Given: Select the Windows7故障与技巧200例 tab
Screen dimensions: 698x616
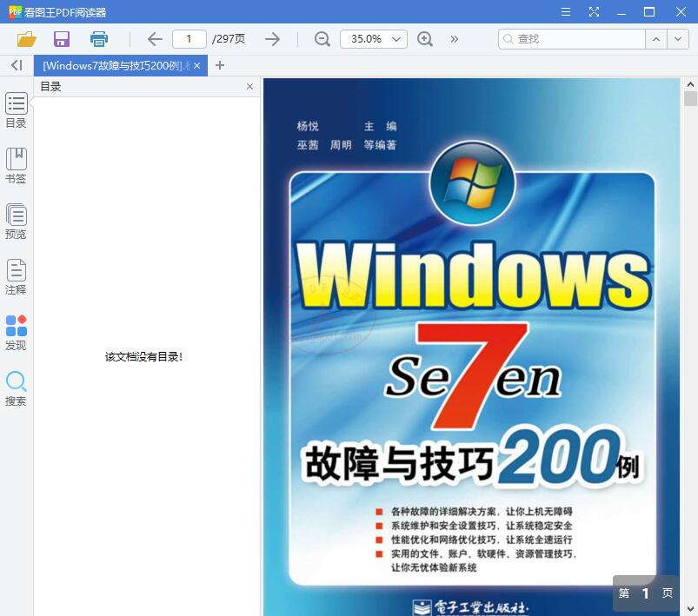Looking at the screenshot, I should (x=116, y=65).
